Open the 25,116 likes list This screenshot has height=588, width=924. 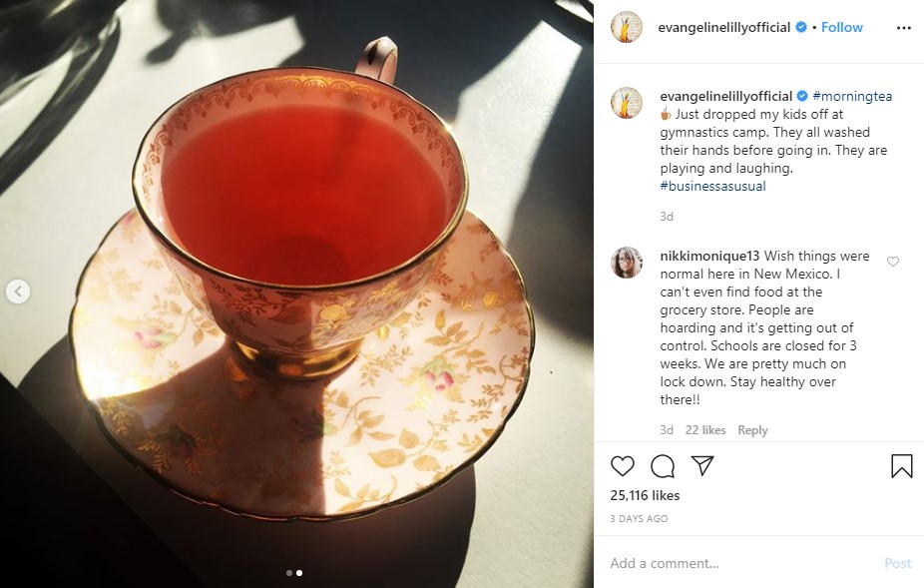coord(645,495)
